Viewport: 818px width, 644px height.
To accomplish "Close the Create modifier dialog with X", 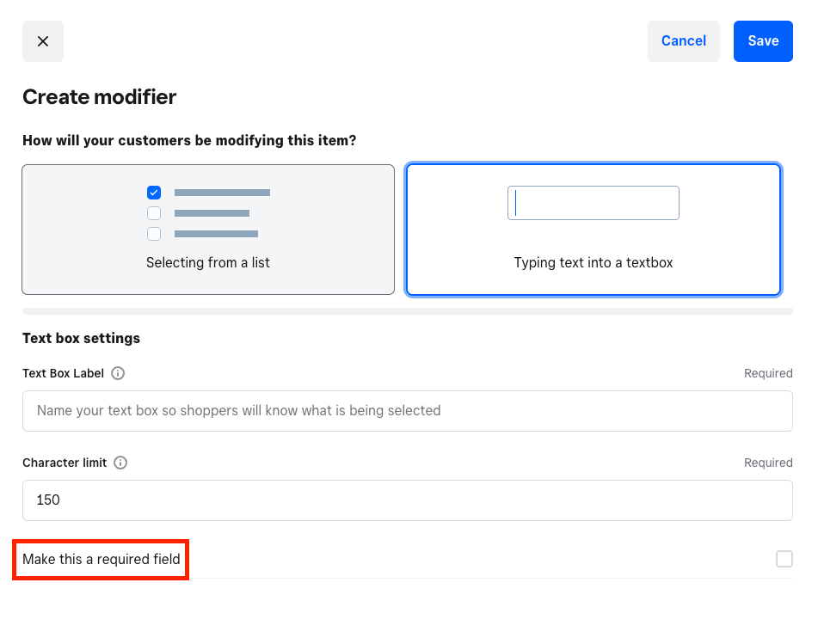I will coord(43,41).
